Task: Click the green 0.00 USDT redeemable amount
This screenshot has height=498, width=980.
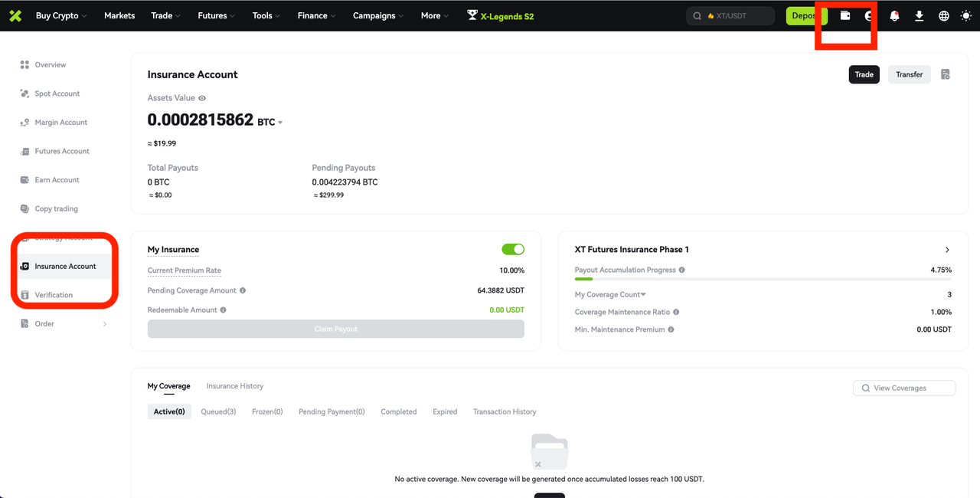Action: point(507,310)
